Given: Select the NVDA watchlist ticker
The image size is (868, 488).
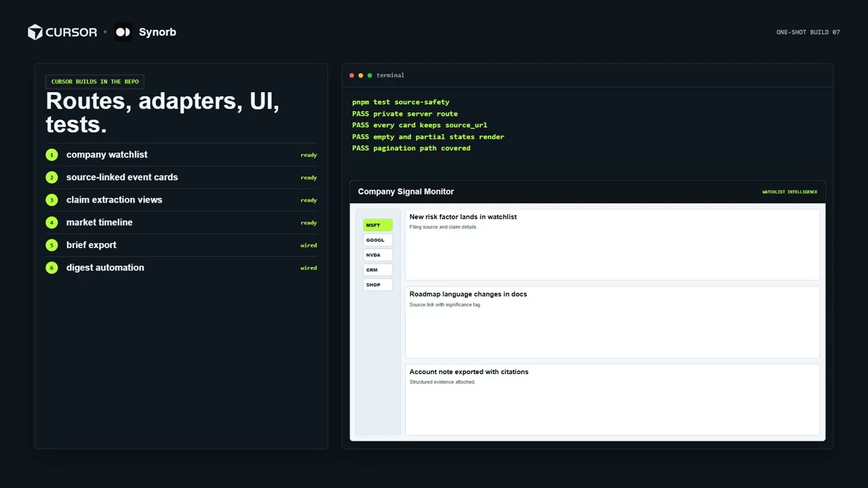Looking at the screenshot, I should point(378,255).
